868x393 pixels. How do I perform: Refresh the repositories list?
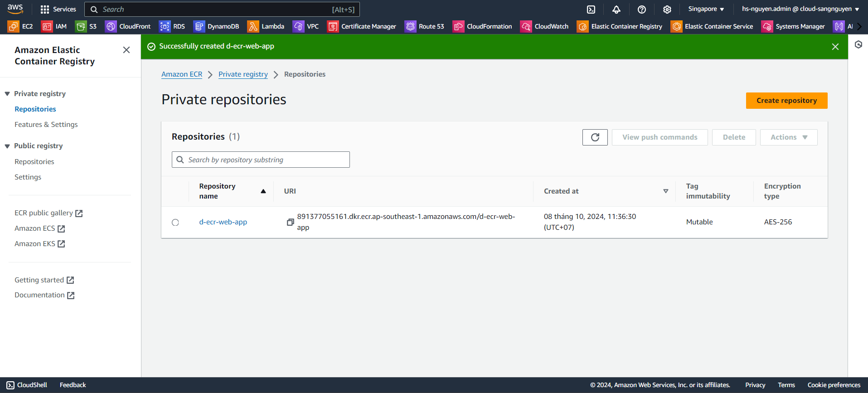click(595, 137)
